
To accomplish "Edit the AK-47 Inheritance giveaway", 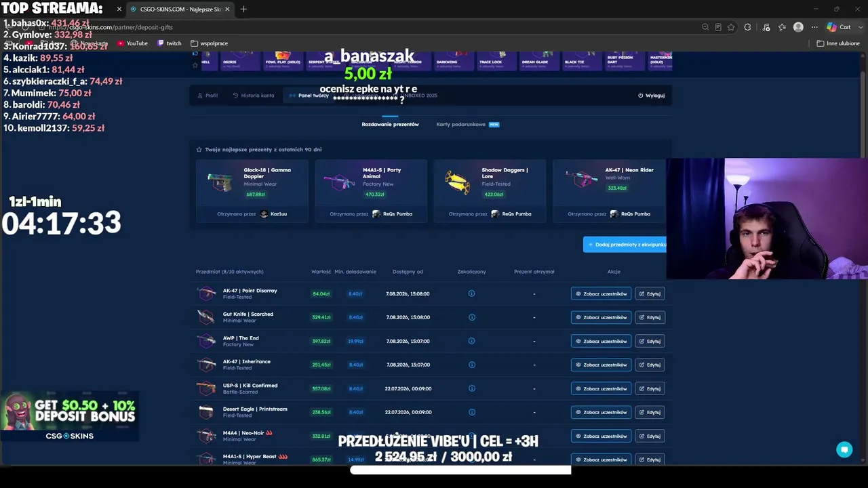I will click(x=650, y=365).
